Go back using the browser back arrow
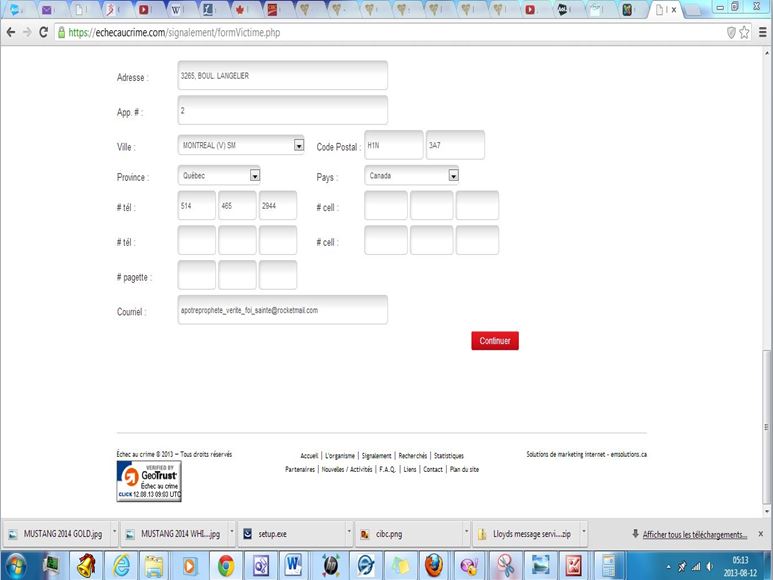Viewport: 773px width, 580px height. click(x=10, y=32)
